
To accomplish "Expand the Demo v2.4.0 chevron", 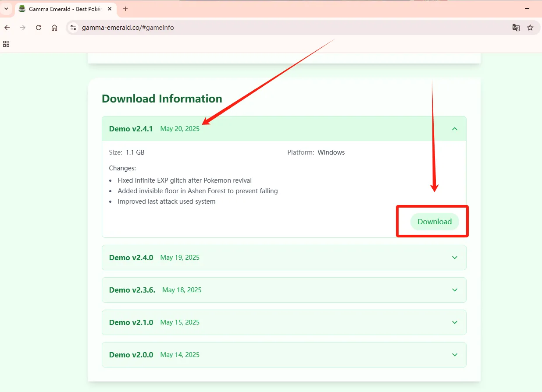I will (455, 258).
